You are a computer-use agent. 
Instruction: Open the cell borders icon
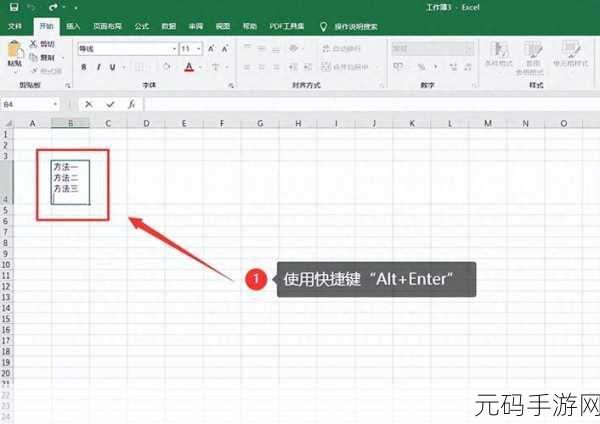pos(139,67)
